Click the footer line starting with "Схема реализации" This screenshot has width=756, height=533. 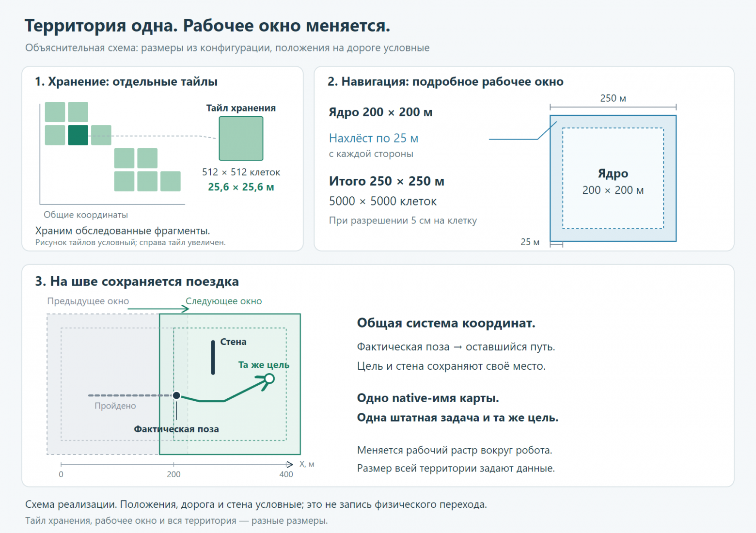256,504
